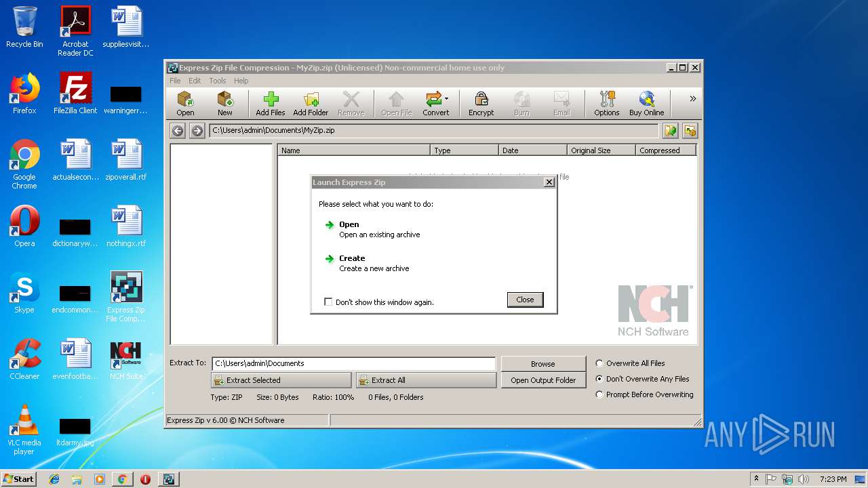
Task: Click the Open File toolbar icon
Action: click(396, 104)
